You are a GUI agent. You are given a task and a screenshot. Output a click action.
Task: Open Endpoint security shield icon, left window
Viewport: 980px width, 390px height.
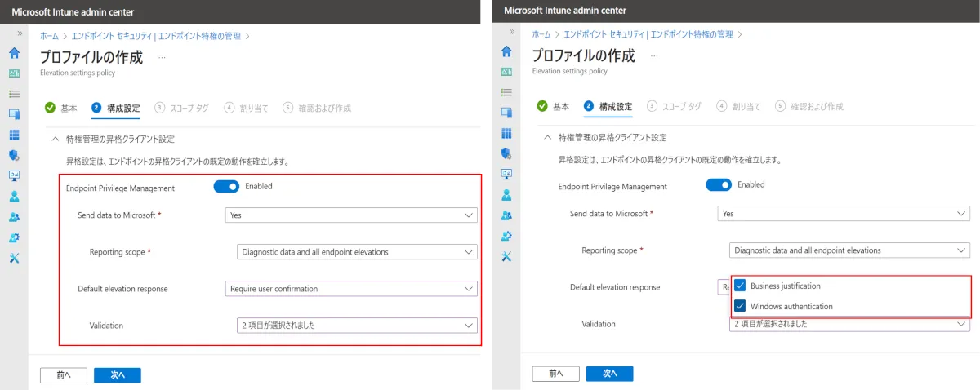[x=15, y=154]
